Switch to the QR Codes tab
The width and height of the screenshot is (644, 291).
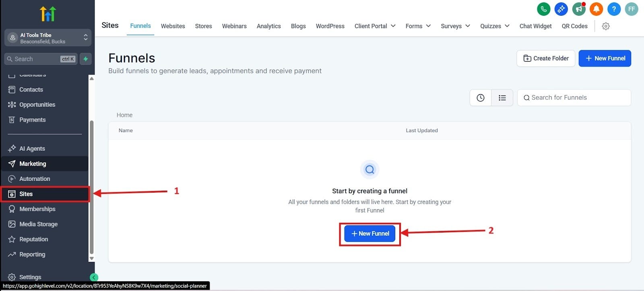tap(575, 26)
